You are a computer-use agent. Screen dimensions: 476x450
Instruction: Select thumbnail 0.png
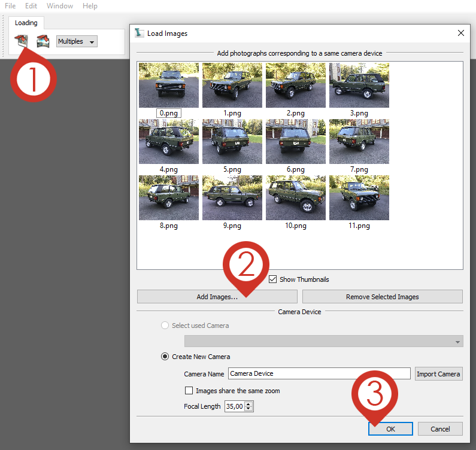(x=169, y=85)
